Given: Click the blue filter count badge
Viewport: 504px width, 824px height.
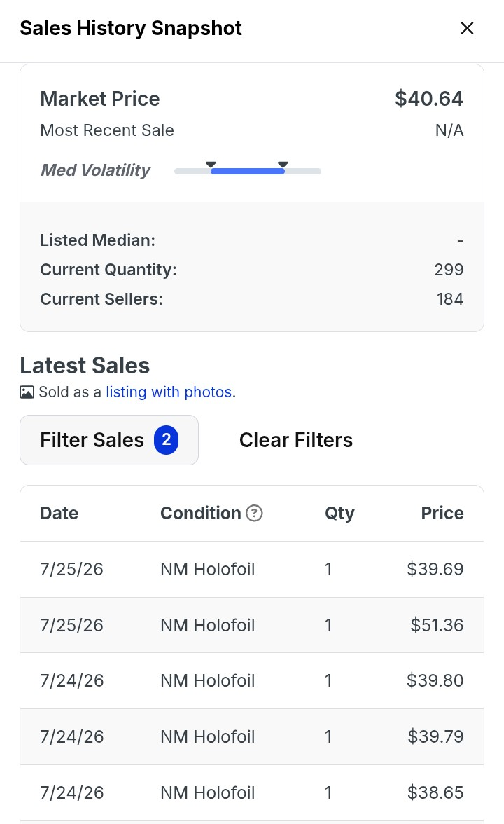Looking at the screenshot, I should click(x=167, y=440).
